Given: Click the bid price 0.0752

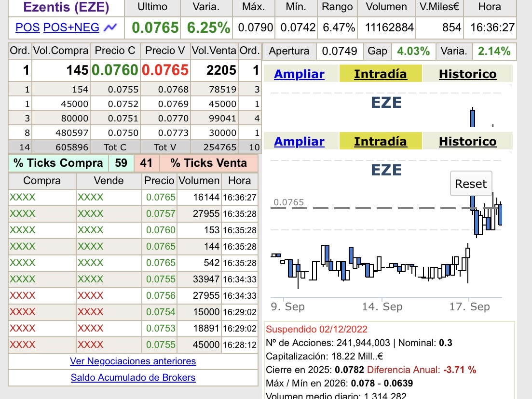Looking at the screenshot, I should click(123, 104).
